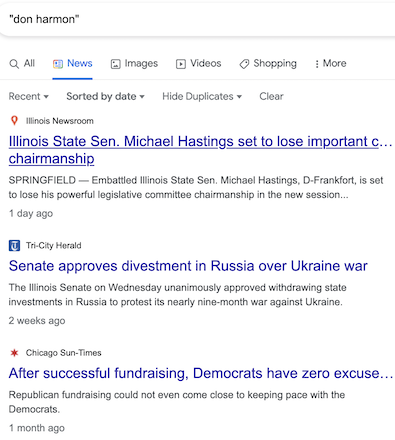Click the Images tab picture icon
395x440 pixels.
pyautogui.click(x=115, y=64)
